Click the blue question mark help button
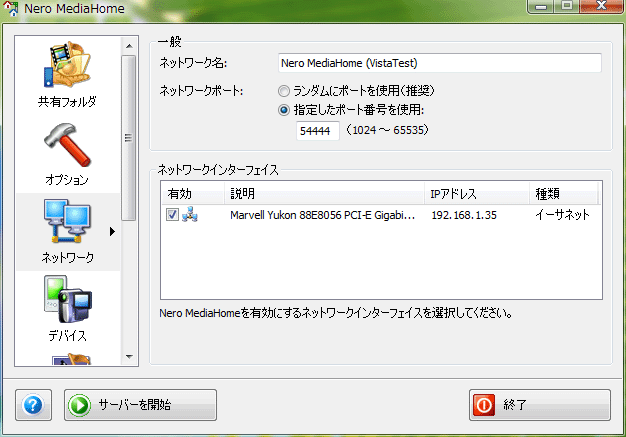 [34, 405]
